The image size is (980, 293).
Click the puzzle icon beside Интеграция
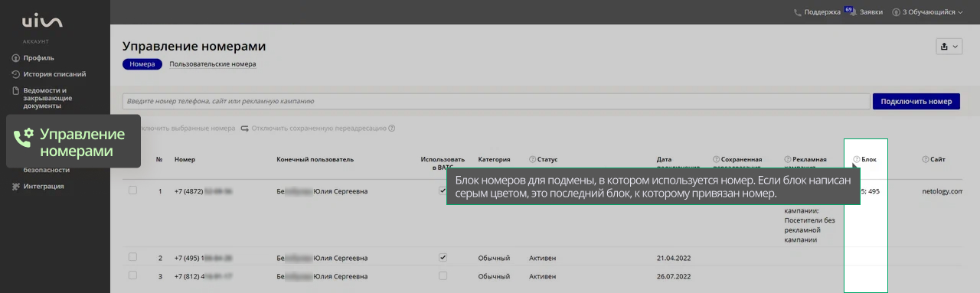[x=16, y=186]
